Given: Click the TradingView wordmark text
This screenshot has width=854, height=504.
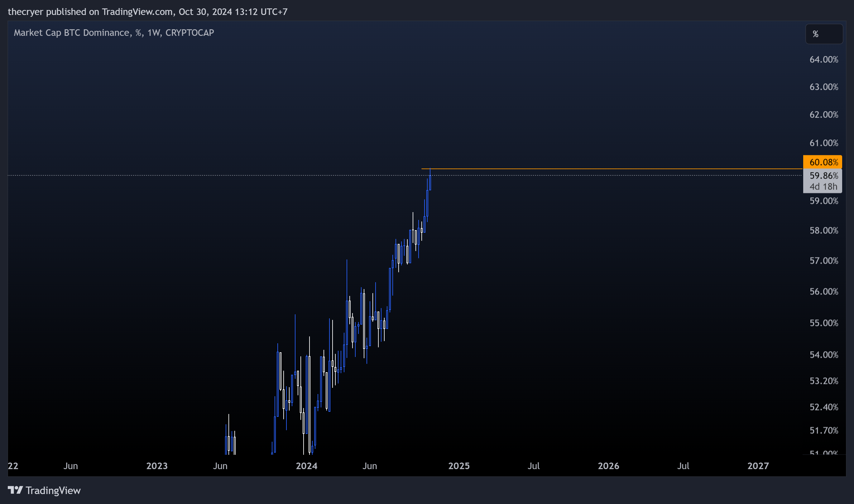Looking at the screenshot, I should tap(53, 490).
